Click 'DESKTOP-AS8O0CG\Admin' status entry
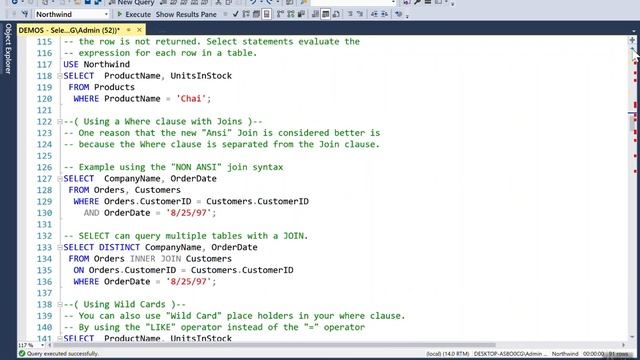 (x=509, y=354)
